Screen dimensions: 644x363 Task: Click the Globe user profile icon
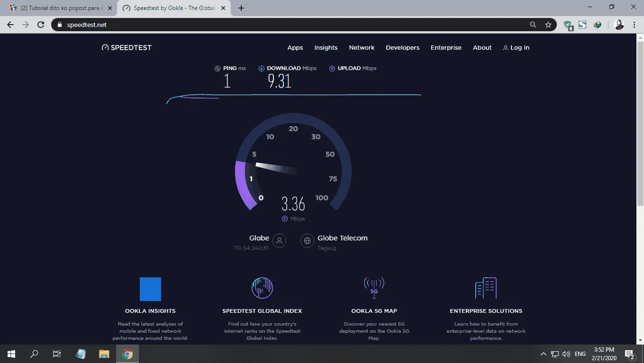[x=280, y=241]
